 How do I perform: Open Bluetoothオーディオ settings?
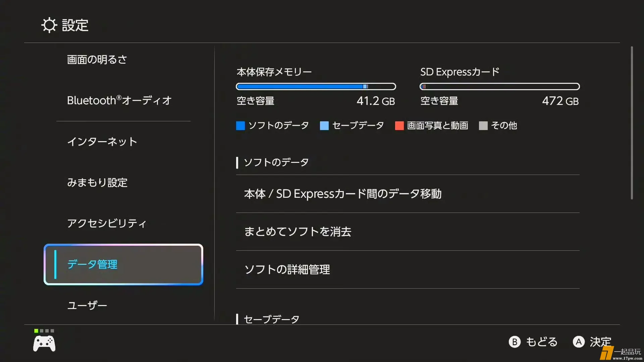pyautogui.click(x=119, y=101)
